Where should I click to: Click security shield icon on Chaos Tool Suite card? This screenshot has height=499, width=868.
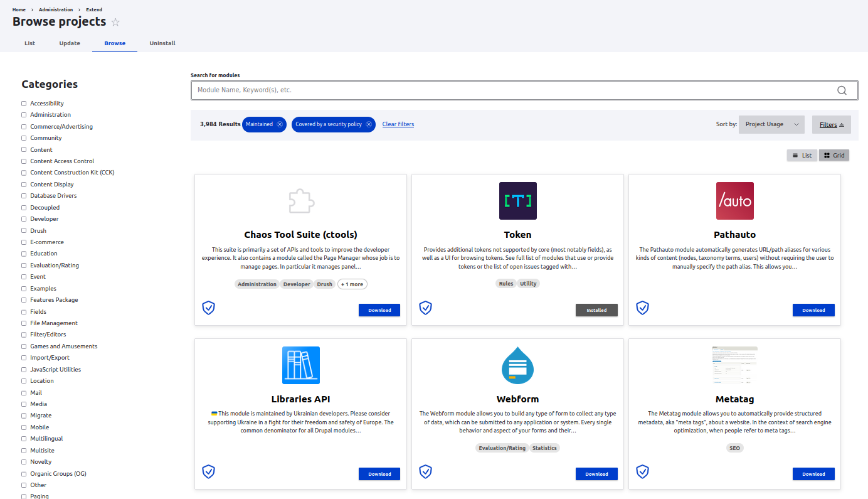click(x=208, y=308)
